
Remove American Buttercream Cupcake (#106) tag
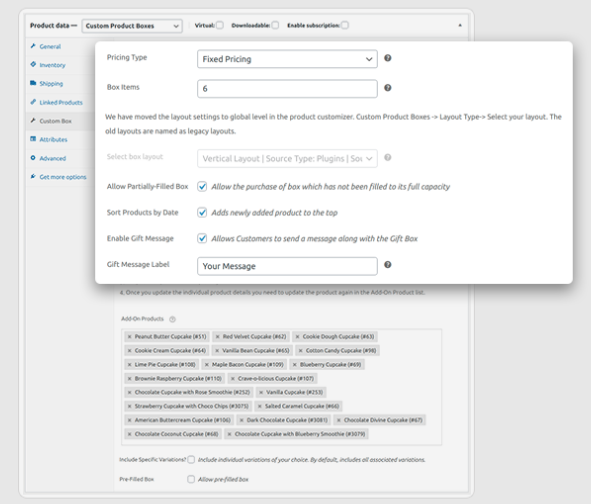click(129, 420)
